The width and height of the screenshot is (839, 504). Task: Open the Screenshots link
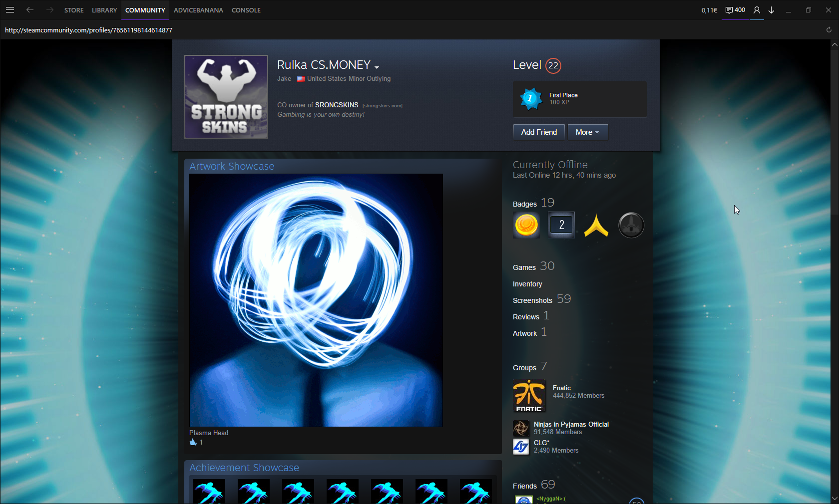532,300
